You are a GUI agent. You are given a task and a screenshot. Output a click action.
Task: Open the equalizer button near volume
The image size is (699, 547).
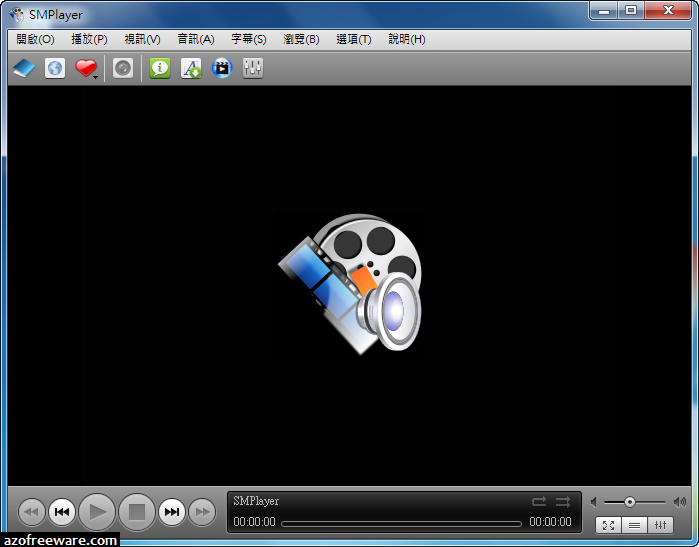pos(660,525)
